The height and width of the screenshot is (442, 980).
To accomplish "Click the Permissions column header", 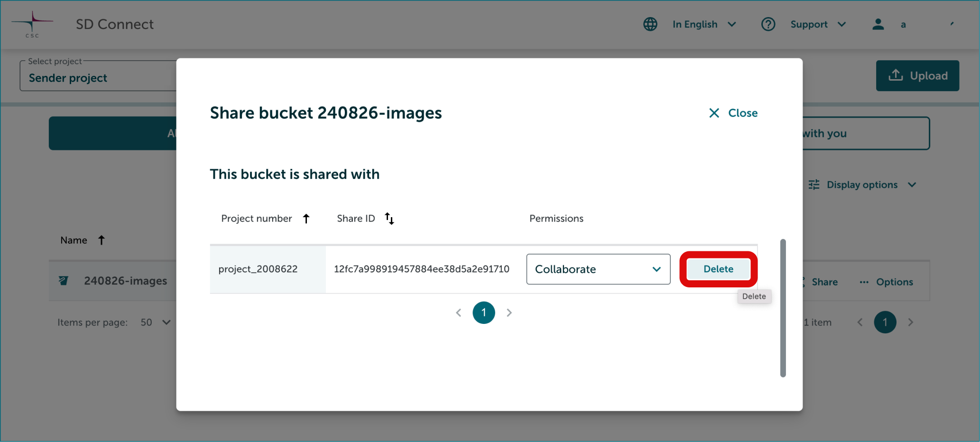I will [556, 219].
